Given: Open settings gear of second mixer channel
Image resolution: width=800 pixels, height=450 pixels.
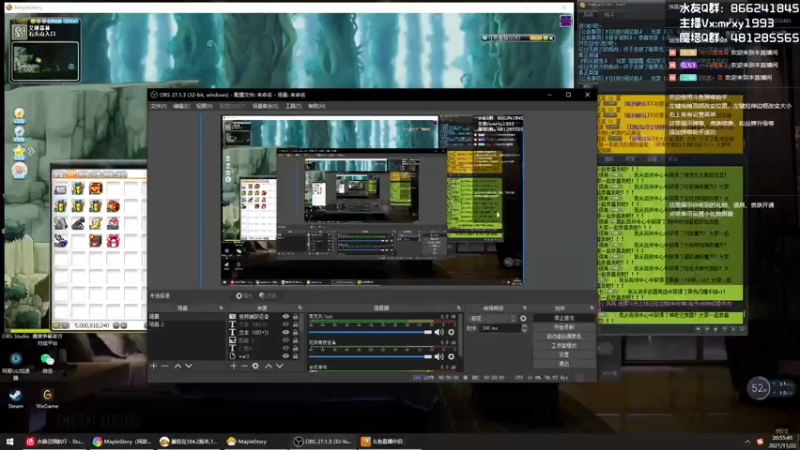Looking at the screenshot, I should 451,357.
